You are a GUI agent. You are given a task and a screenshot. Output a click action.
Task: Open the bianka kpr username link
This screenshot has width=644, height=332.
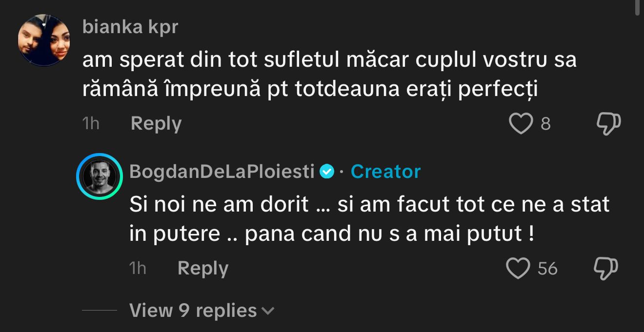(x=130, y=27)
